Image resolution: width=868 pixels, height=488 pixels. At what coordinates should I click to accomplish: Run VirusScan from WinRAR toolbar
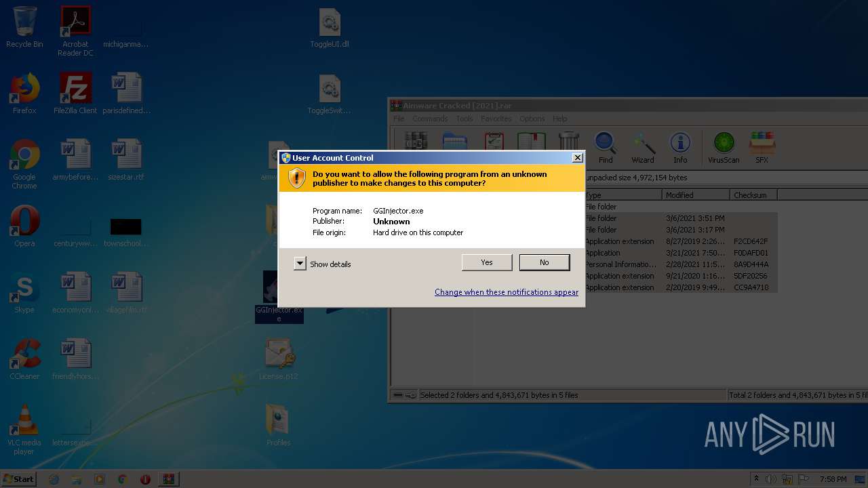[x=724, y=148]
